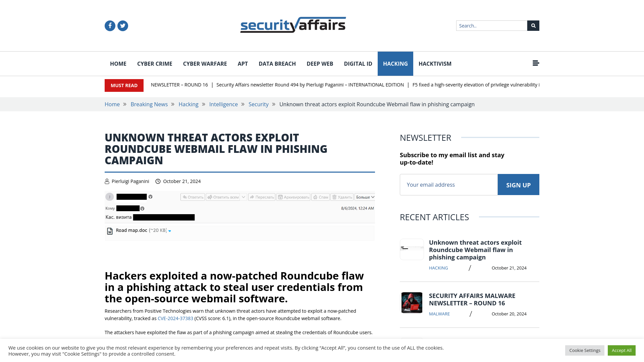Accept all cookies via Accept All button
Screen dimensions: 644x362
[622, 350]
